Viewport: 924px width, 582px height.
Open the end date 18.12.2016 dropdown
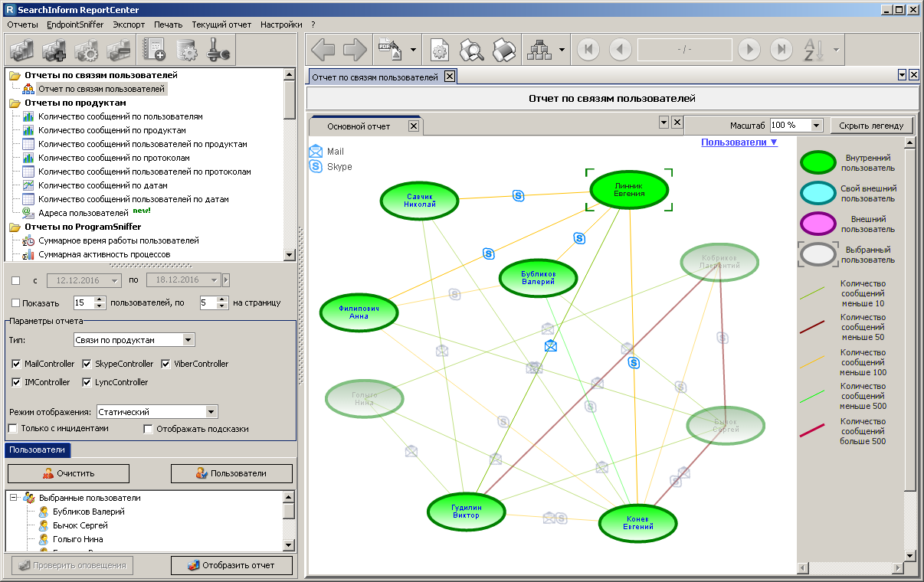click(x=214, y=280)
